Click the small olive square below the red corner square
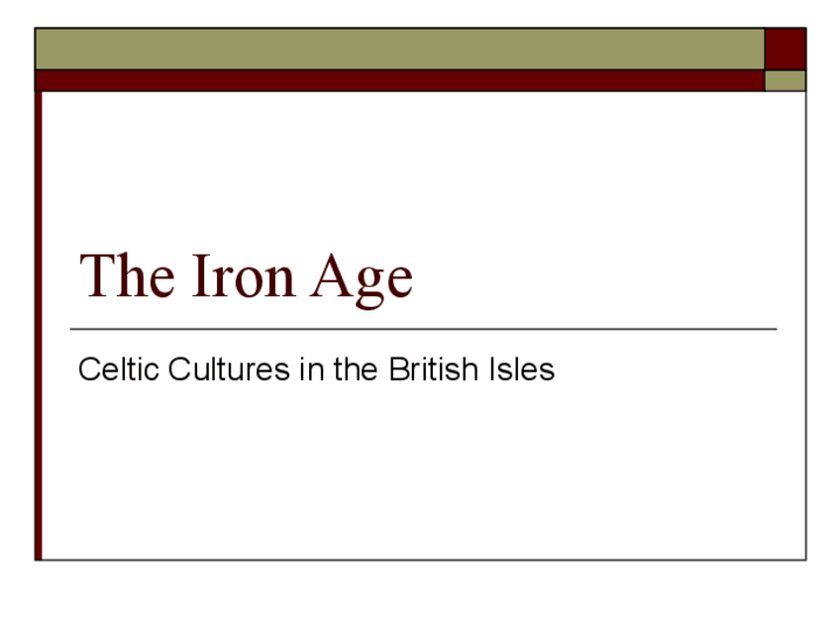This screenshot has width=840, height=630. [x=785, y=80]
